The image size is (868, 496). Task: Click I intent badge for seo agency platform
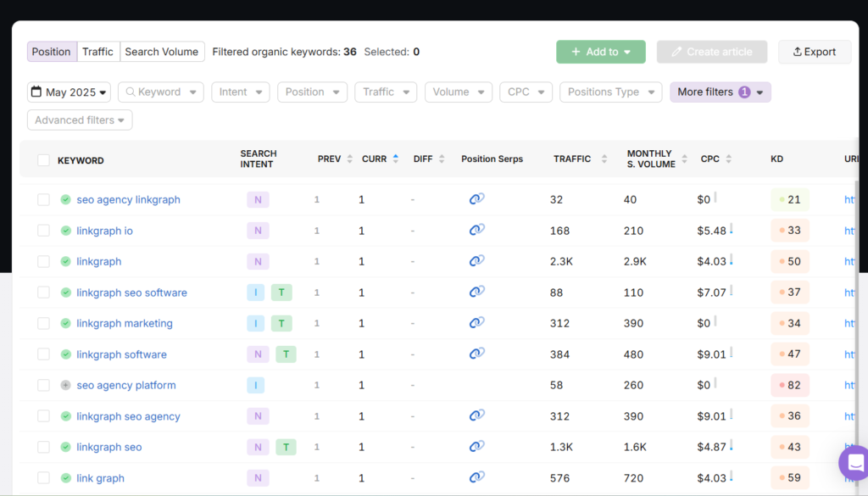point(255,385)
